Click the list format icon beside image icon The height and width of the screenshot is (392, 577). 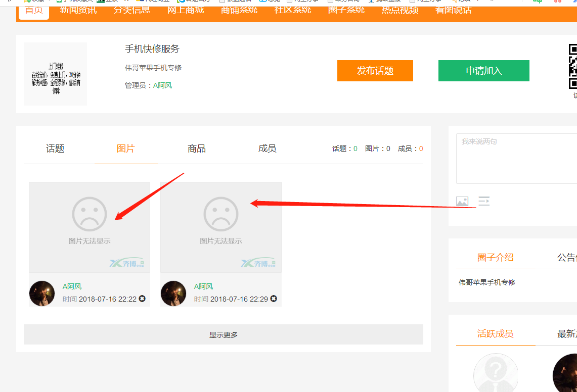(484, 201)
